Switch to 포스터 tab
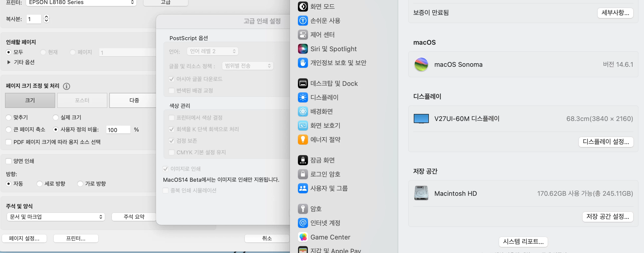The height and width of the screenshot is (253, 644). [82, 100]
